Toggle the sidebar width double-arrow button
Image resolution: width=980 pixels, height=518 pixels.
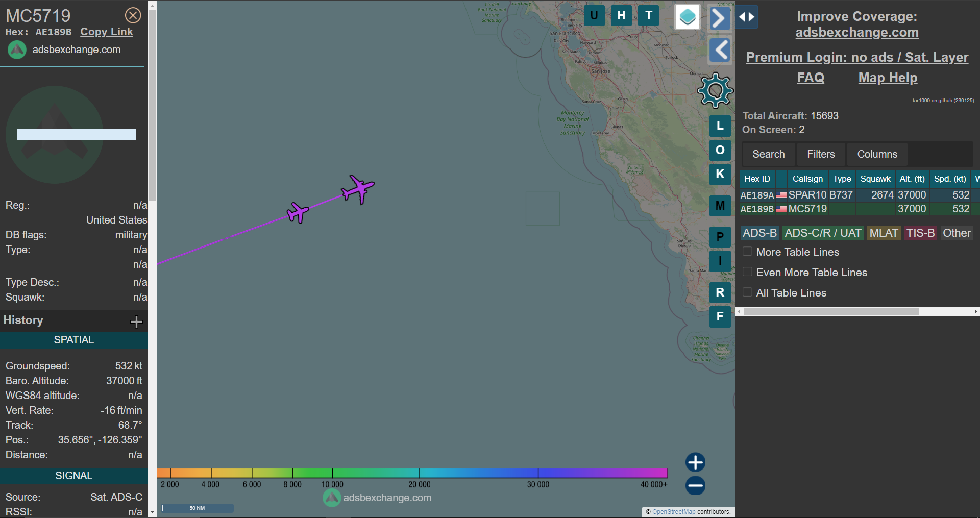(x=747, y=17)
